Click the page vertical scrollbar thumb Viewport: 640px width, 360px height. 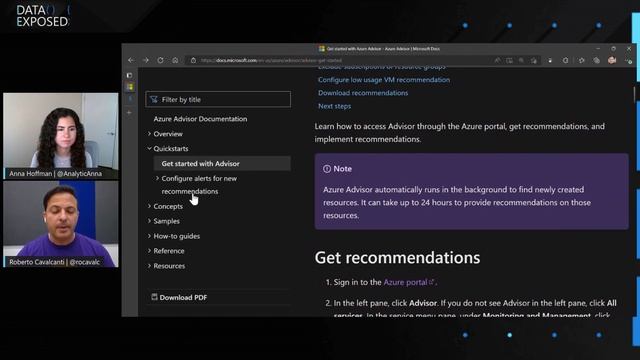tap(634, 94)
